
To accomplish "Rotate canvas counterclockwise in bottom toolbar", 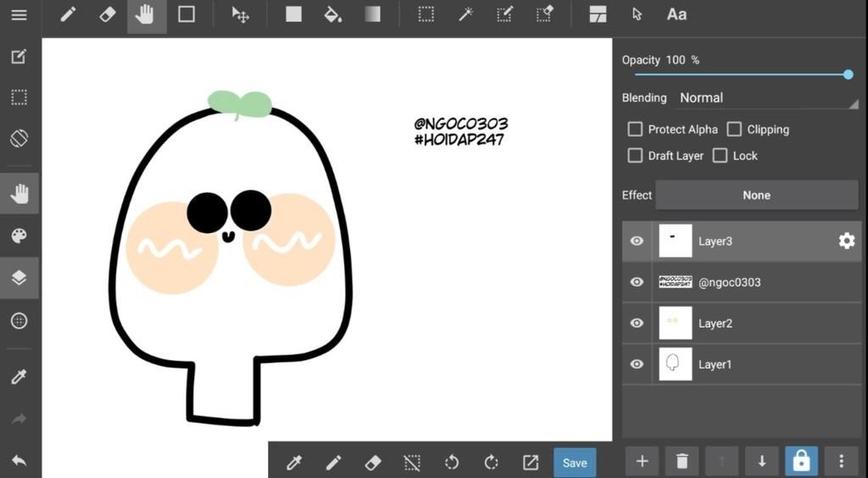I will coord(452,463).
